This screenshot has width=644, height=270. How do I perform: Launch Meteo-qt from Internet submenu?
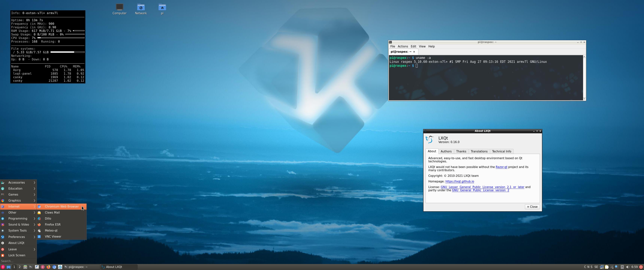coord(51,230)
